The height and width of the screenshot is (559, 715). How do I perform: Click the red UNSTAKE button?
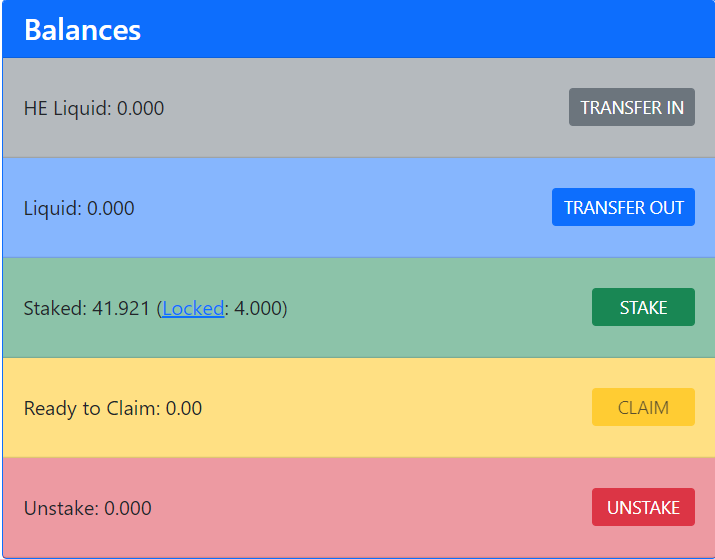pos(643,507)
